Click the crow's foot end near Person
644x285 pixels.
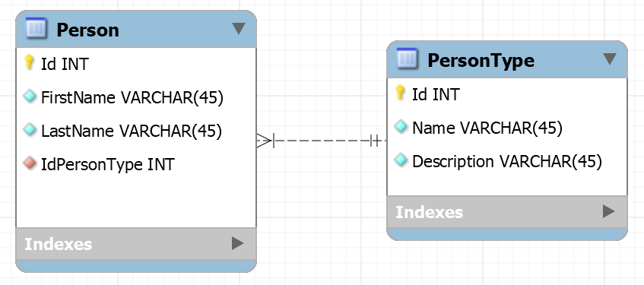pos(265,141)
